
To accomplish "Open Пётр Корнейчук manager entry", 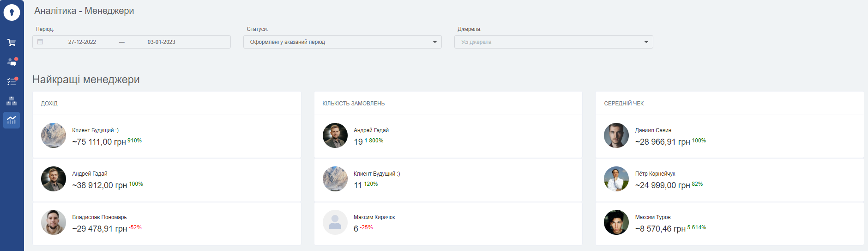I will [x=729, y=180].
